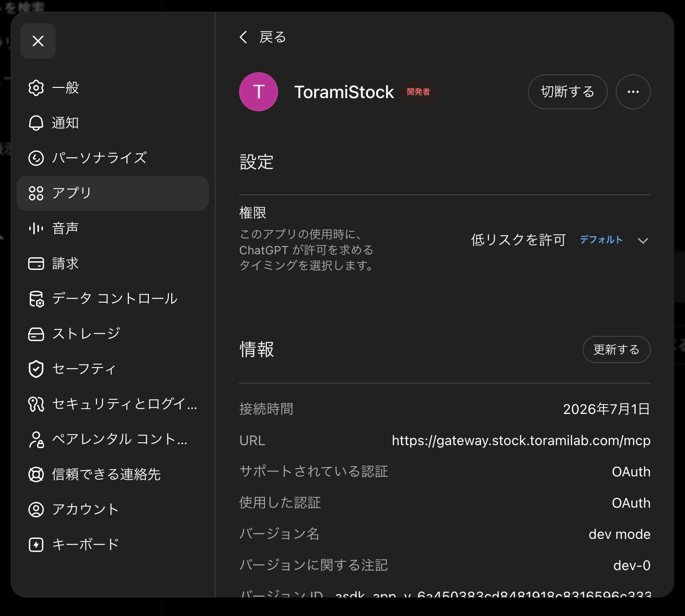The height and width of the screenshot is (616, 685).
Task: Click the lifebuoy icon beside 信頼できる連絡先
Action: pyautogui.click(x=36, y=474)
